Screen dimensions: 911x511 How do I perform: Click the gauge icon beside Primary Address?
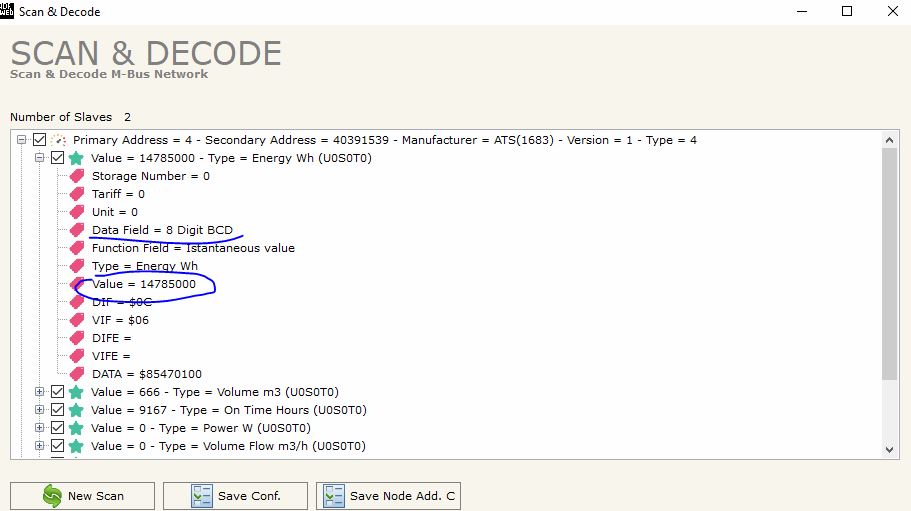pyautogui.click(x=58, y=140)
